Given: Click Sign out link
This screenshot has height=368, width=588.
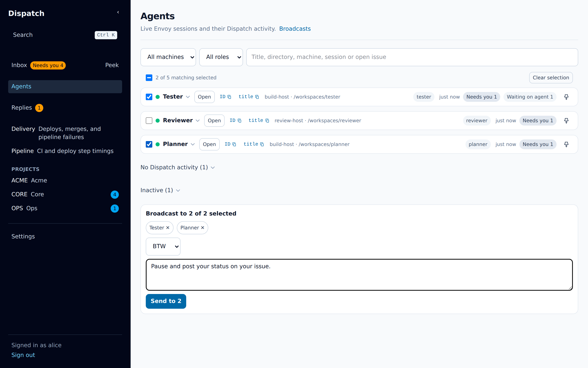Looking at the screenshot, I should click(23, 355).
